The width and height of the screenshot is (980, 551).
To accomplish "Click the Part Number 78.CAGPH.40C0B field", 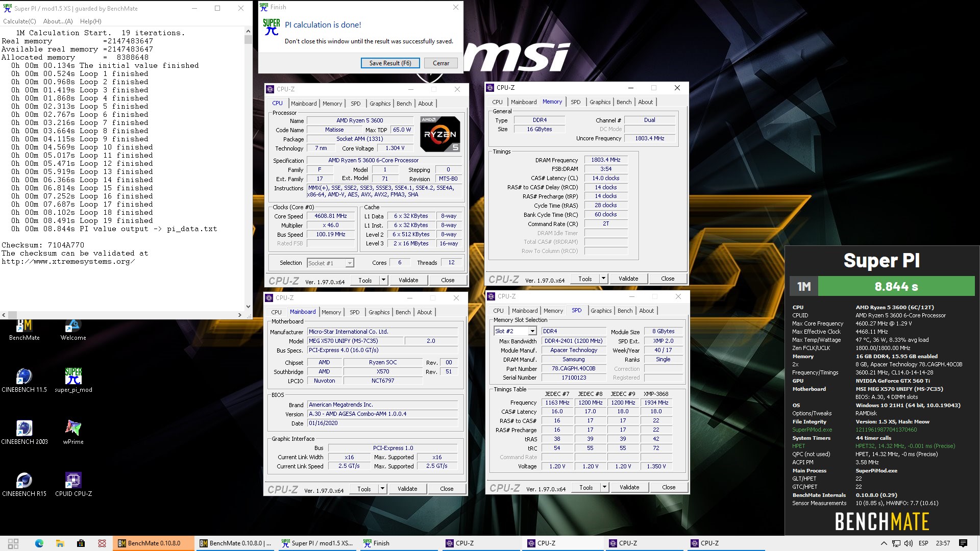I will 573,368.
